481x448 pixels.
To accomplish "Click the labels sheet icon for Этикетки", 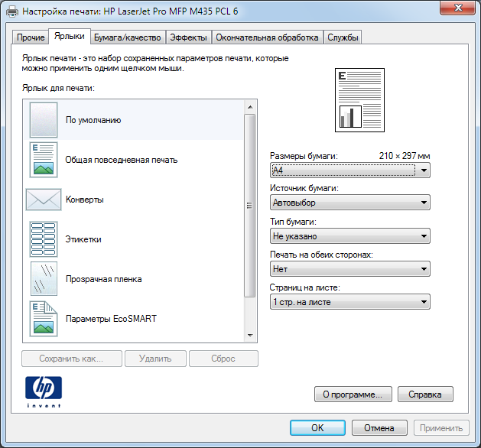I will (44, 239).
